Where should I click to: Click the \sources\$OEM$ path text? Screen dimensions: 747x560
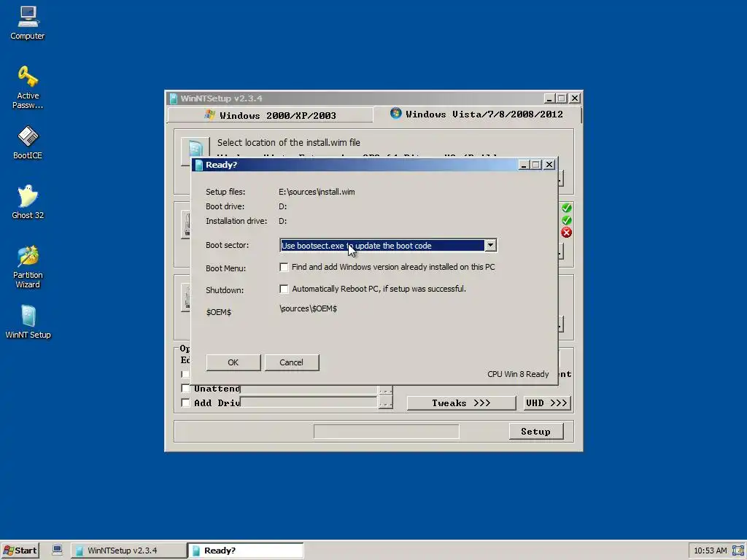pyautogui.click(x=309, y=308)
